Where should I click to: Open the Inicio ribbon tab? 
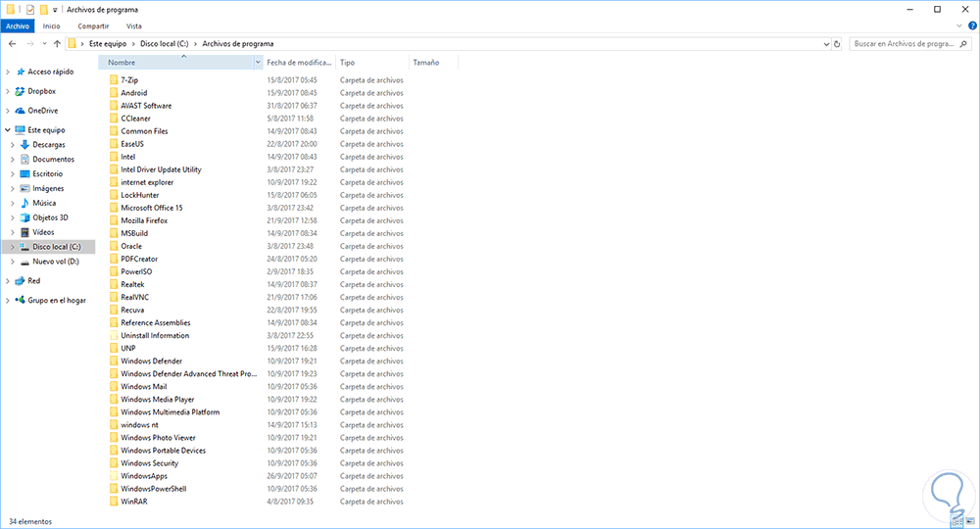point(51,26)
